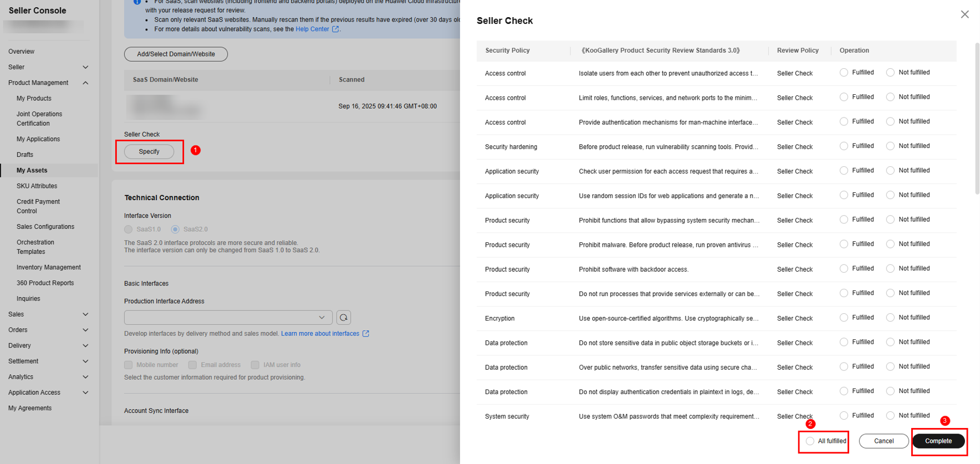Image resolution: width=980 pixels, height=464 pixels.
Task: Click the external link icon after Help Center
Action: 335,29
